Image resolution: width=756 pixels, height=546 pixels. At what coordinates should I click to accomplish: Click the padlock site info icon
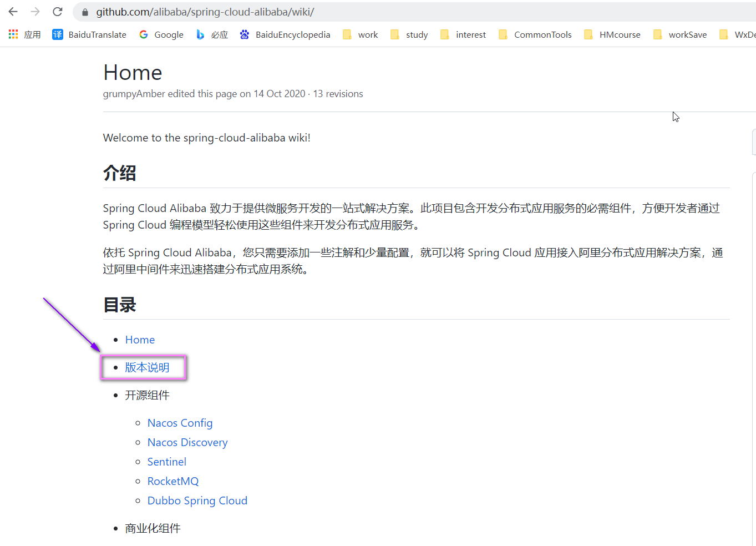(85, 12)
